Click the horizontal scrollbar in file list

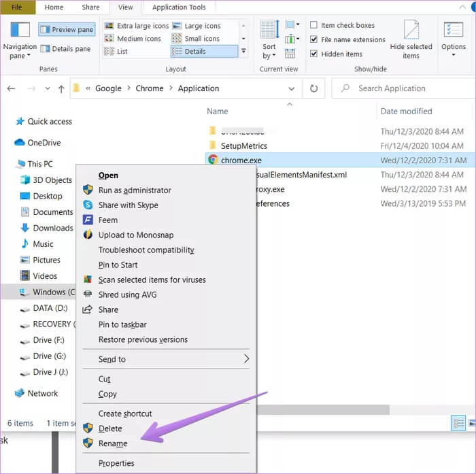tap(323, 409)
